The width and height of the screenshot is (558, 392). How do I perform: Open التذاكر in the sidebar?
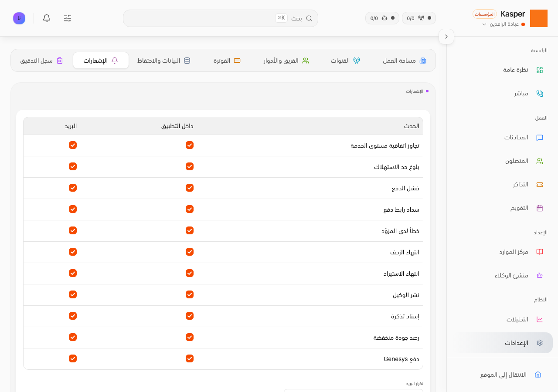502,185
